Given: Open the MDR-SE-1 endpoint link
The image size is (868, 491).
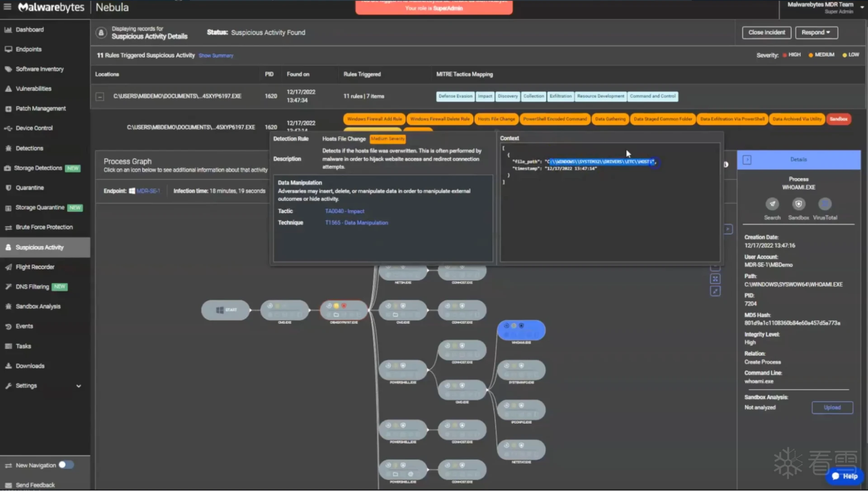Looking at the screenshot, I should tap(148, 191).
